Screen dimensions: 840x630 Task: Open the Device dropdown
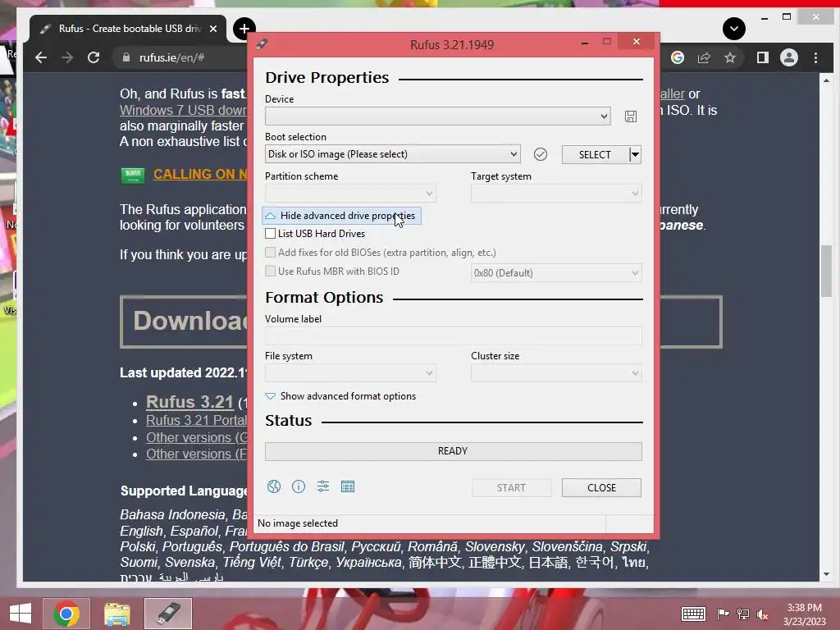[438, 116]
